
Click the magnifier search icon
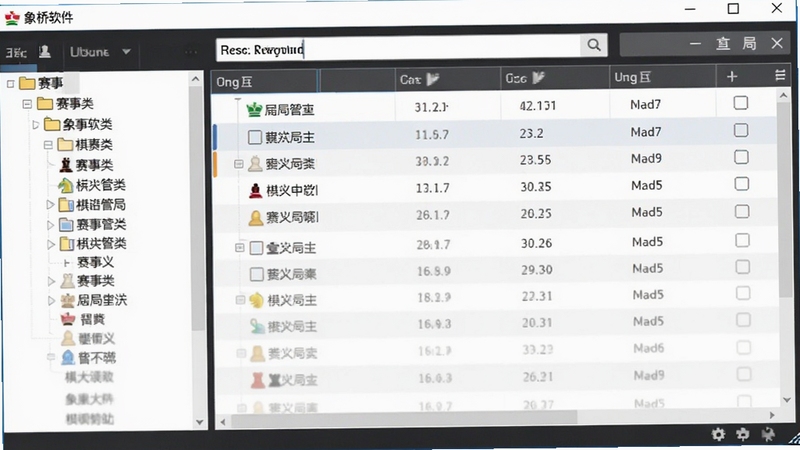point(593,45)
